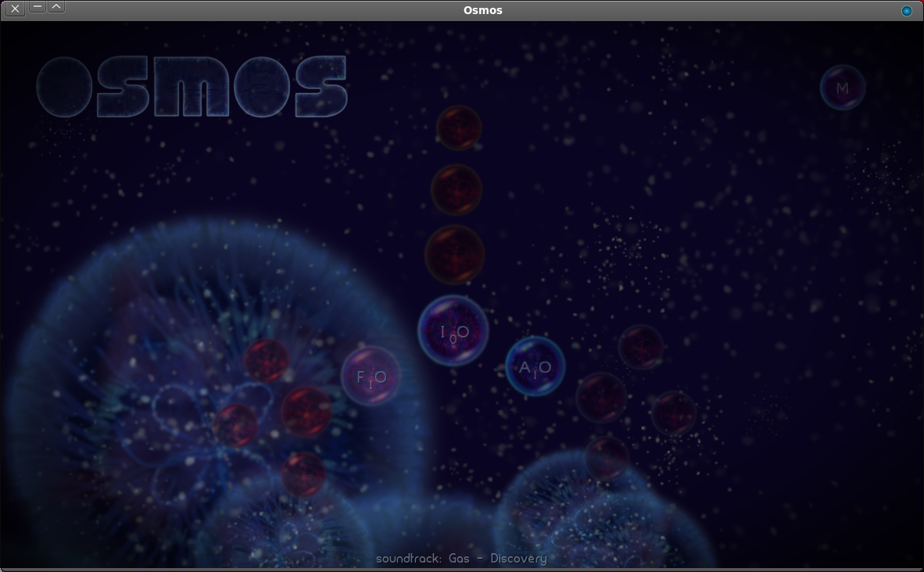924x572 pixels.
Task: Click lowest red orb in the F I O cluster
Action: pyautogui.click(x=303, y=474)
